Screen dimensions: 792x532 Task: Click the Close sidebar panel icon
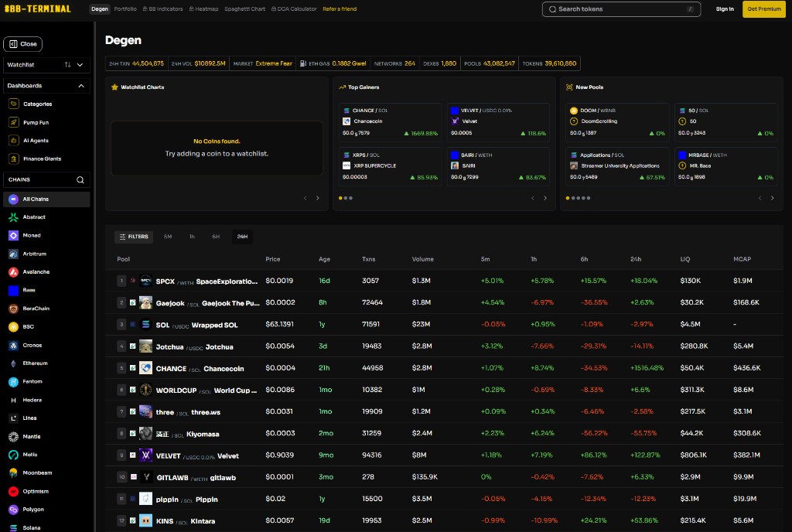tap(13, 44)
